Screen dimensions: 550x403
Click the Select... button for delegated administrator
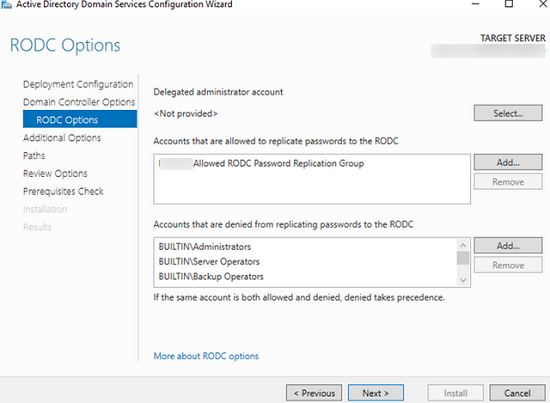pos(508,113)
